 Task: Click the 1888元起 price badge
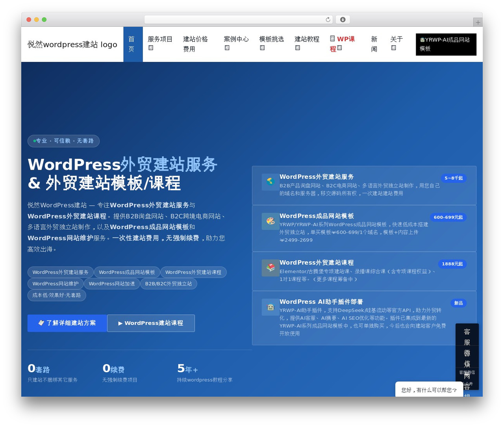(452, 264)
